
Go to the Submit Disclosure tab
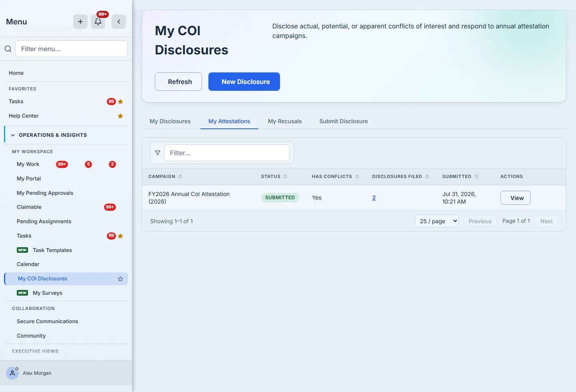click(x=344, y=121)
